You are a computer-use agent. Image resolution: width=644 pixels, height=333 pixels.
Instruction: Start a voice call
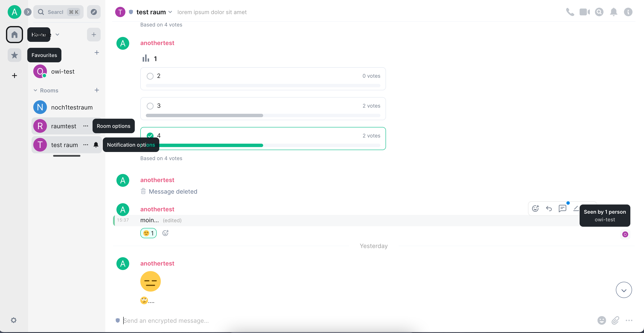click(570, 12)
